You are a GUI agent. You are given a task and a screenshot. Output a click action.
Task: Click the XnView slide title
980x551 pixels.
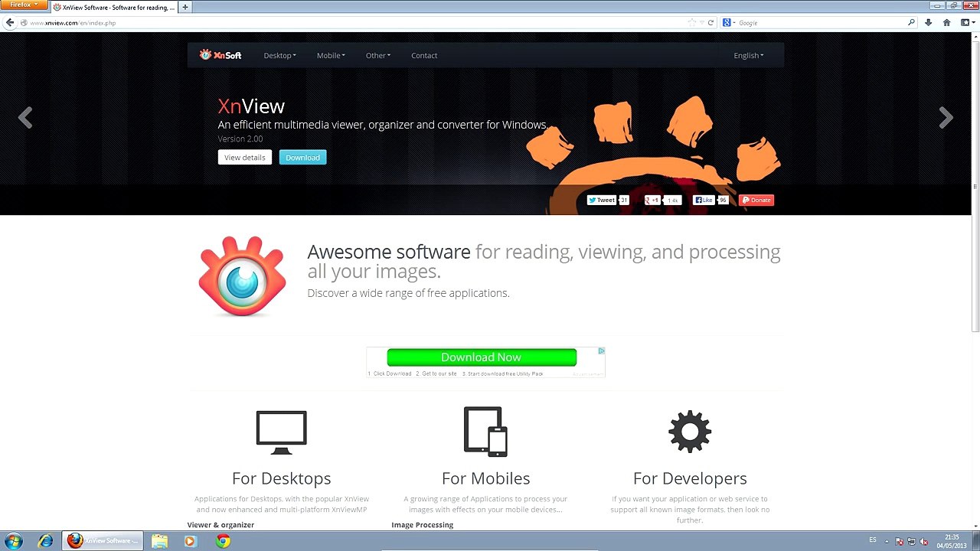coord(251,106)
